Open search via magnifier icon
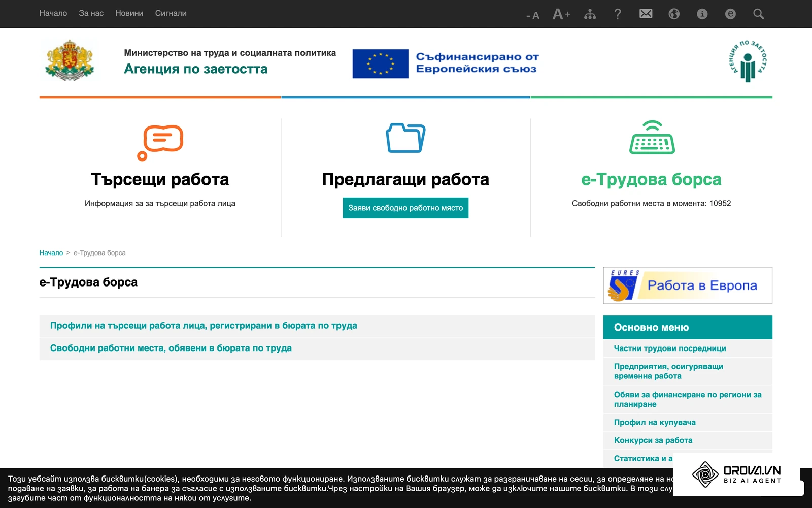Screen dimensions: 812x508 [x=759, y=14]
